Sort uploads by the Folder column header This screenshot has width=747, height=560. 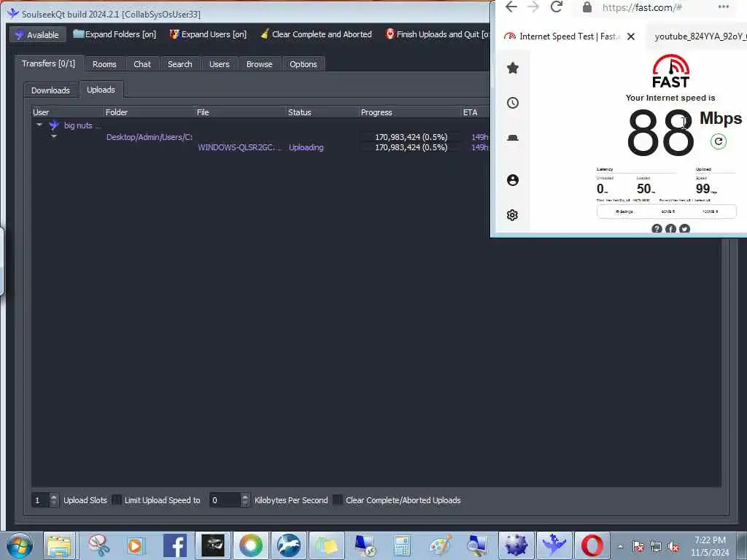(149, 112)
